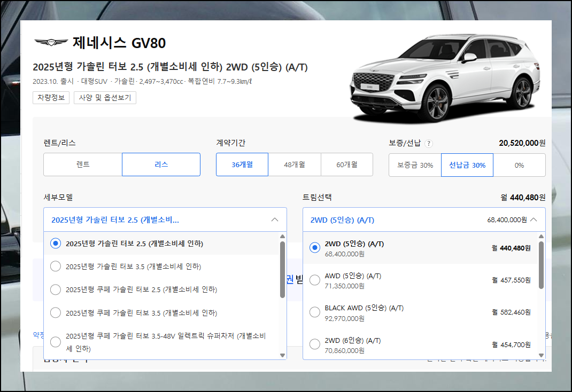Click the model list scrollbar thumb
Screen dimensions: 572x392
[282, 270]
